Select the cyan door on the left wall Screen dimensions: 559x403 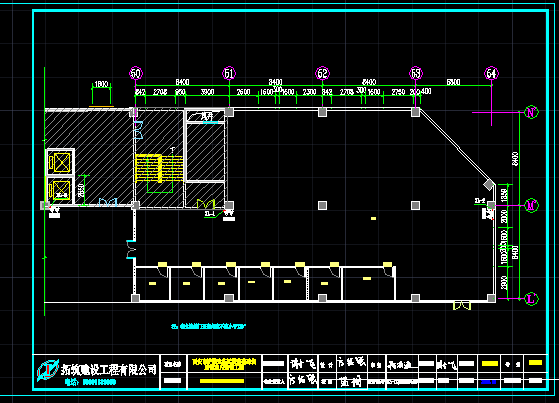coord(131,249)
